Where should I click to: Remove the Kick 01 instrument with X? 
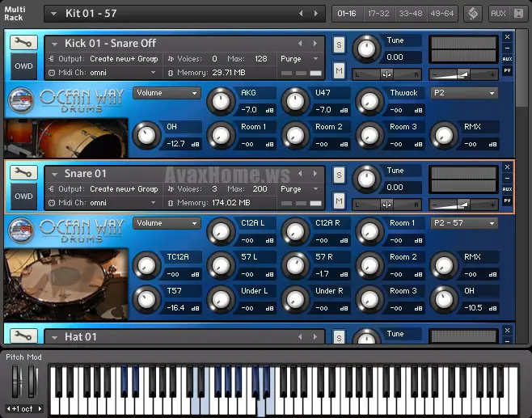(507, 36)
